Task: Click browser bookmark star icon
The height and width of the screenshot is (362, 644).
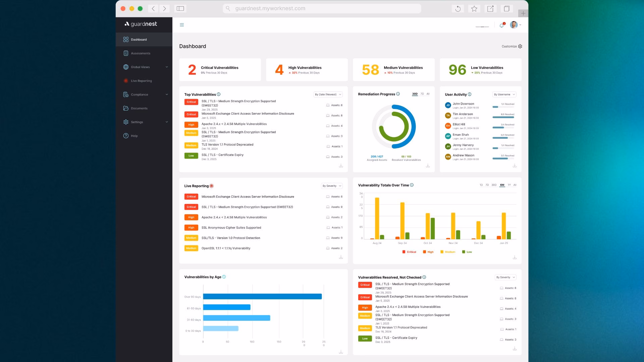Action: tap(474, 9)
